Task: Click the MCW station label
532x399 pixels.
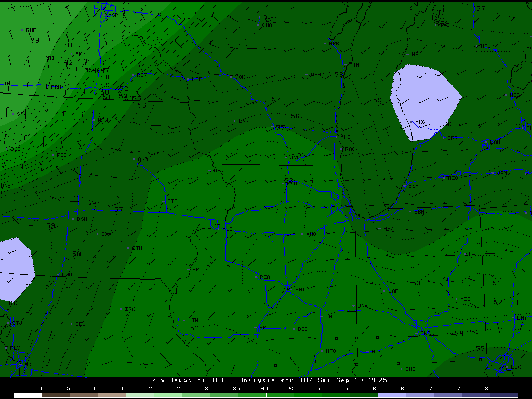Action: pos(103,121)
